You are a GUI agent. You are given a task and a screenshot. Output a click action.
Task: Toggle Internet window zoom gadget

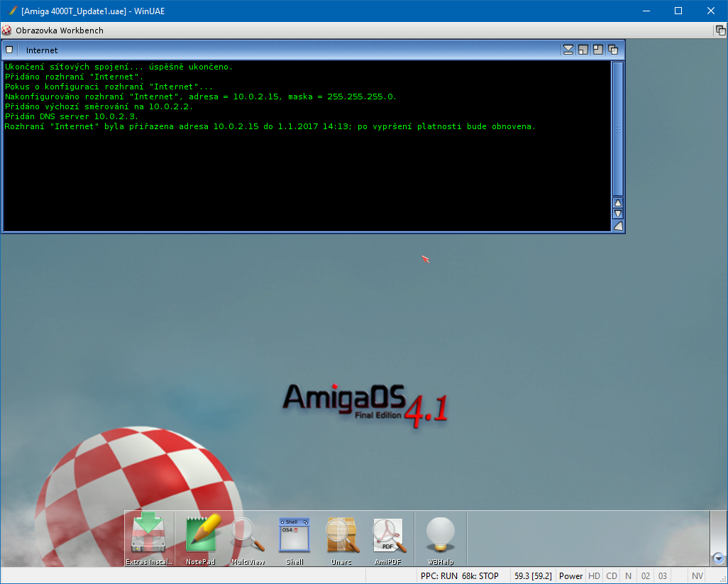[598, 50]
